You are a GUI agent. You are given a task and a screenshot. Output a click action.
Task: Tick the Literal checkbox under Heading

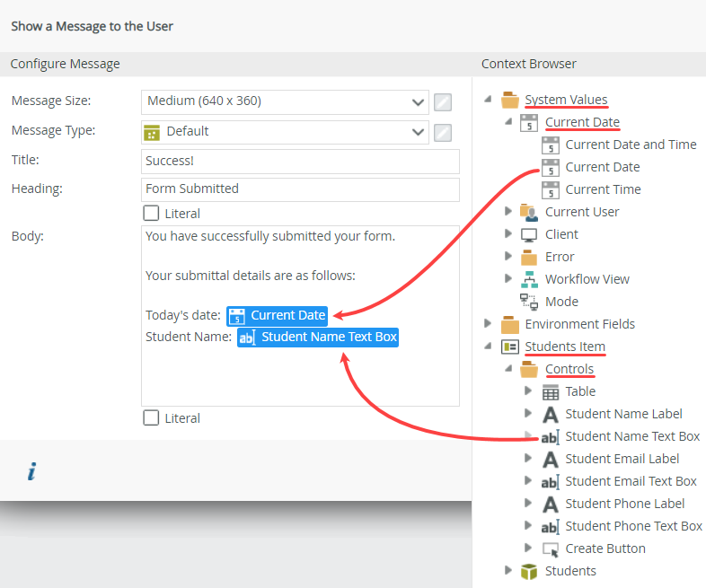coord(151,213)
